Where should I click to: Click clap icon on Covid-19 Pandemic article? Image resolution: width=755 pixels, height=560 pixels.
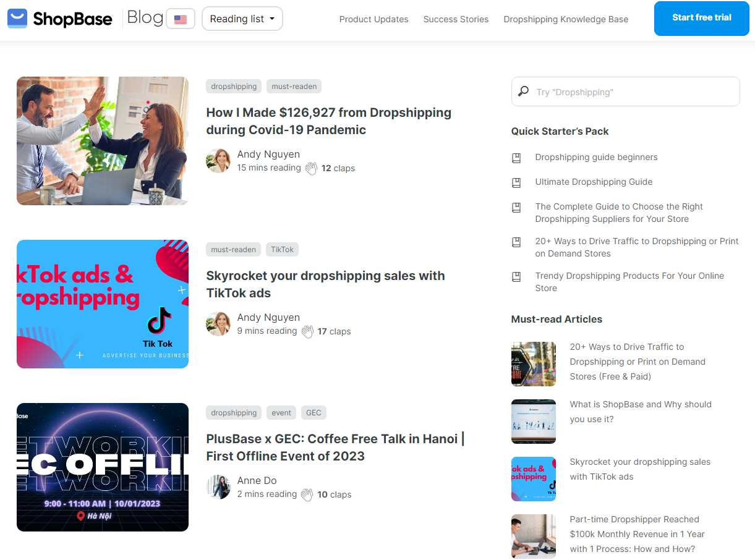point(311,168)
